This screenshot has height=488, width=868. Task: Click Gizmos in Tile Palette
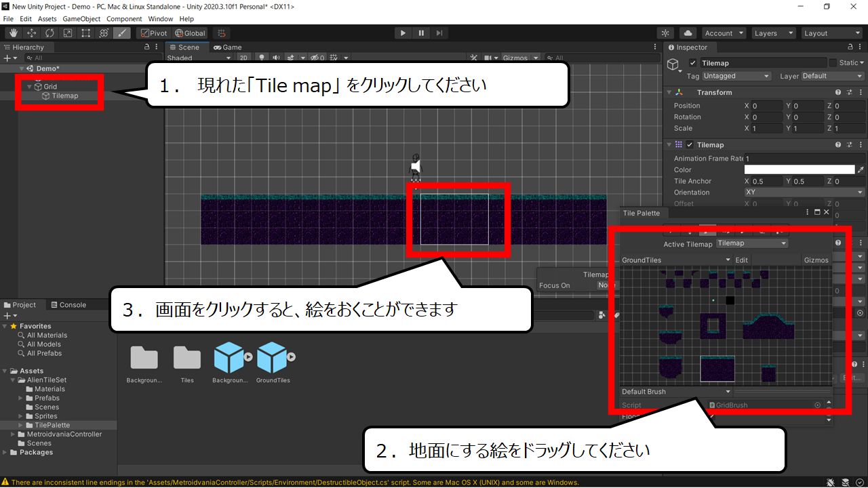coord(816,260)
